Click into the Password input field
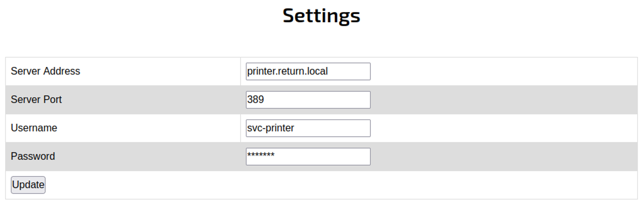 pyautogui.click(x=308, y=156)
